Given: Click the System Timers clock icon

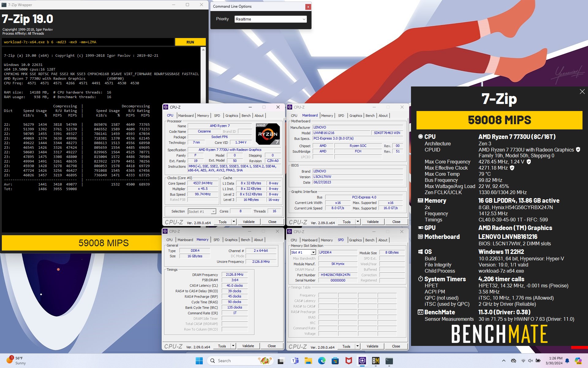Looking at the screenshot, I should coord(420,279).
